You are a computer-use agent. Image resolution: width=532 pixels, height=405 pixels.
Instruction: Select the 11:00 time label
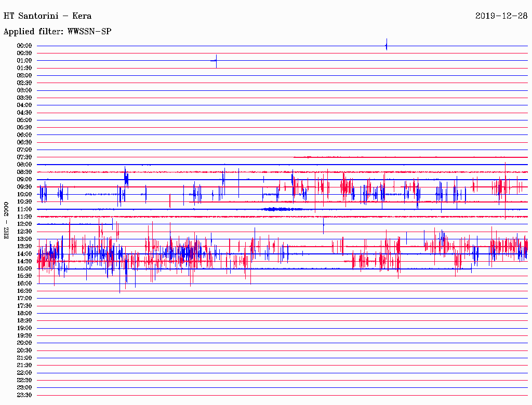(24, 209)
